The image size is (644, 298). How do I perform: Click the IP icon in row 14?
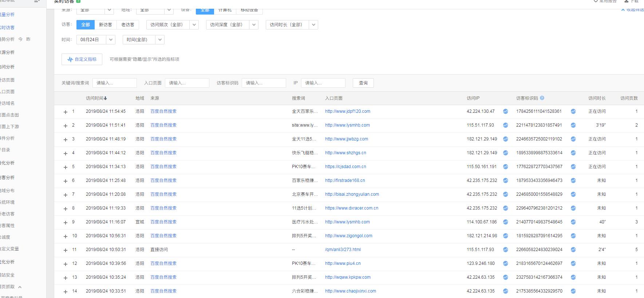[x=505, y=291]
